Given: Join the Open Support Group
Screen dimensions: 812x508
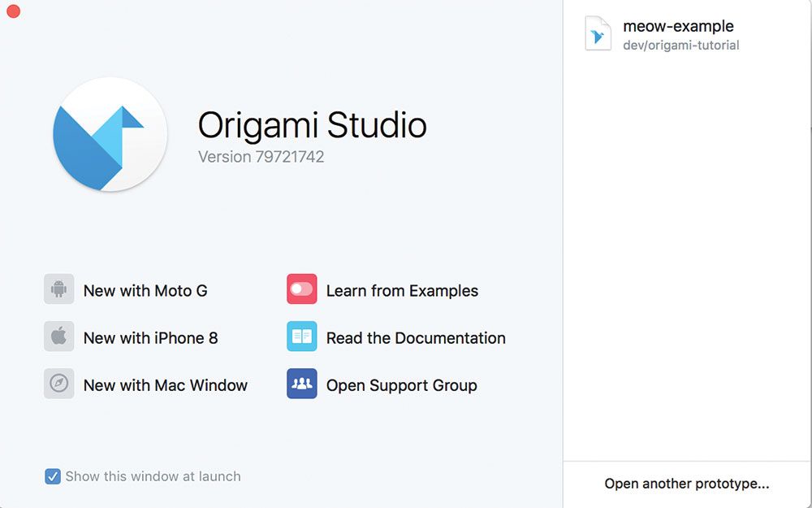Looking at the screenshot, I should pyautogui.click(x=400, y=384).
